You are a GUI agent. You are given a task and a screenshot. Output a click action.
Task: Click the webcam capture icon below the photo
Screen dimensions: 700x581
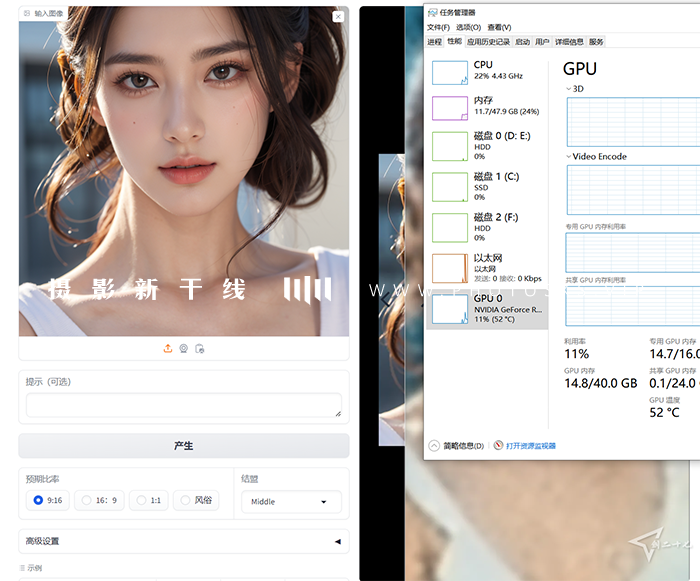183,348
